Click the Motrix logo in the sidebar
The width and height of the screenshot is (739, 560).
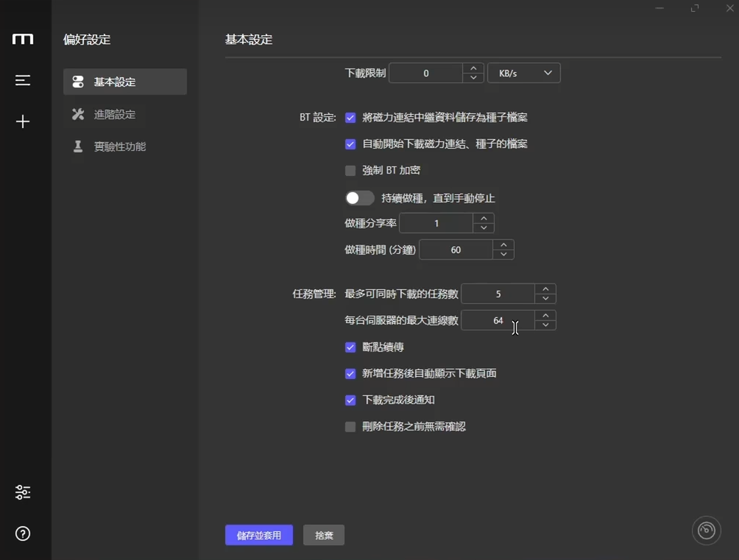pos(23,40)
